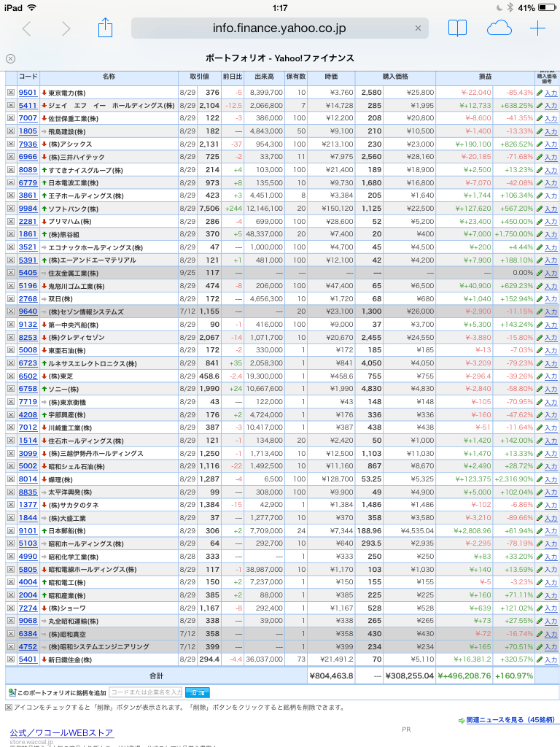Open stock code link 9984

pyautogui.click(x=28, y=208)
